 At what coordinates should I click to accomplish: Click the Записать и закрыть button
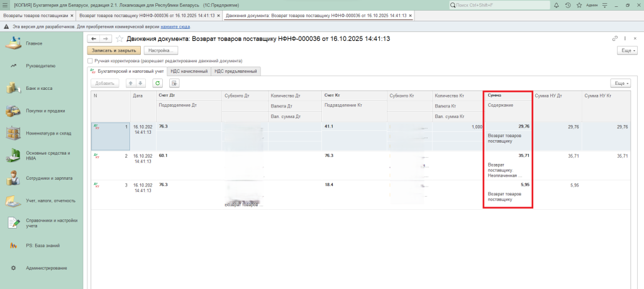pyautogui.click(x=114, y=50)
